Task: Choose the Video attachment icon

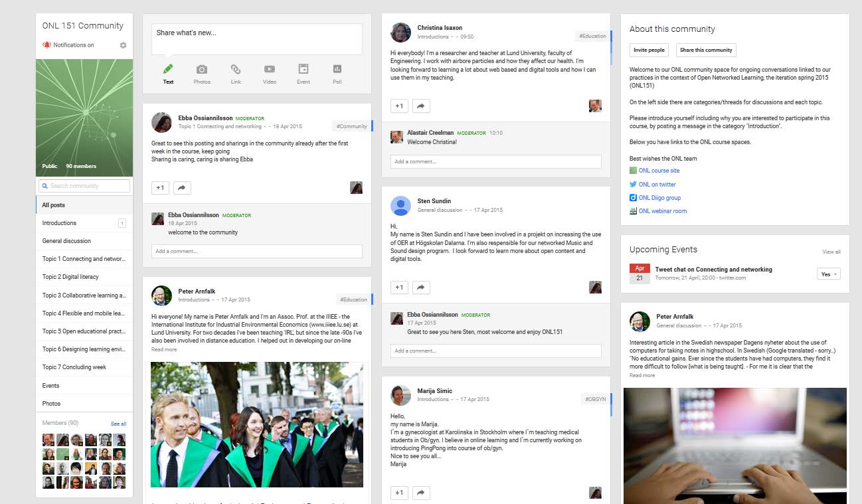Action: pyautogui.click(x=270, y=69)
